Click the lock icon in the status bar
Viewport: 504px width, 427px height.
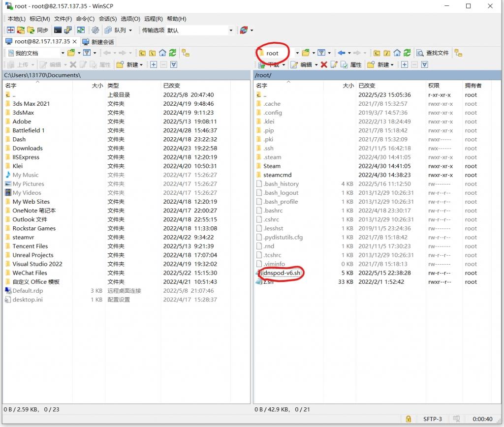[x=408, y=419]
